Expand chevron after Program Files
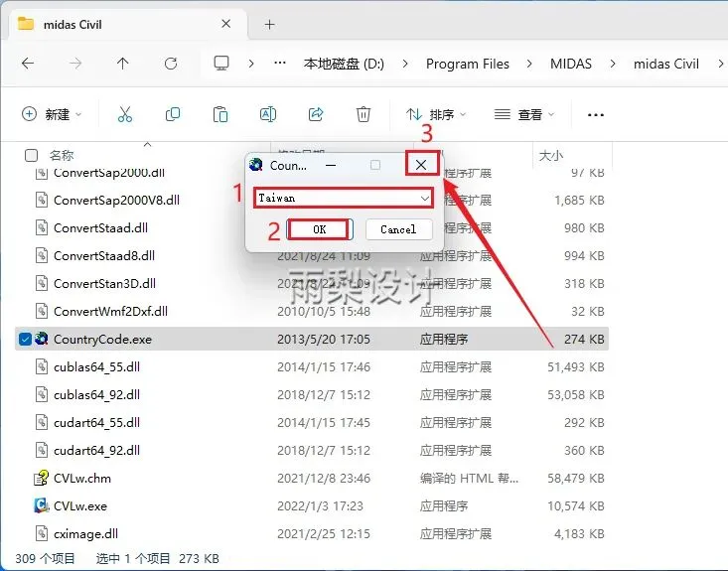 pos(529,64)
